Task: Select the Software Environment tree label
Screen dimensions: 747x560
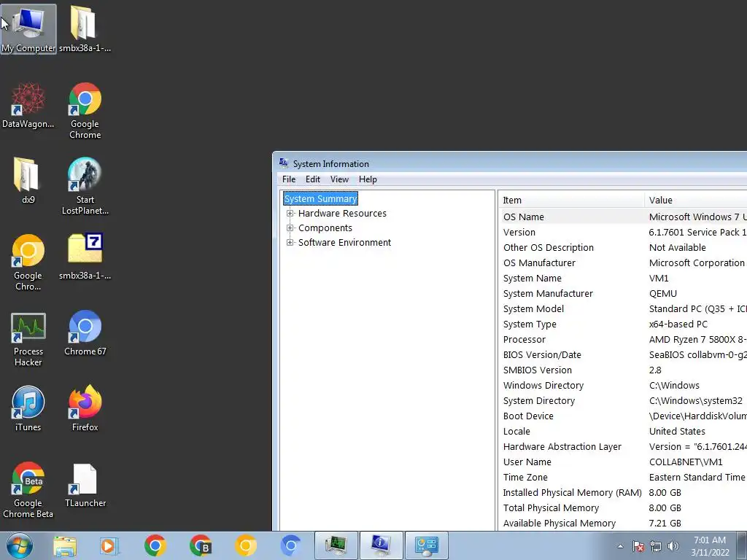Action: tap(344, 243)
